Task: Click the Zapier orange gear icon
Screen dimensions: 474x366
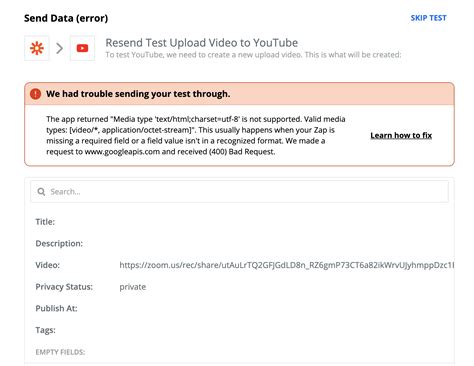Action: coord(37,48)
